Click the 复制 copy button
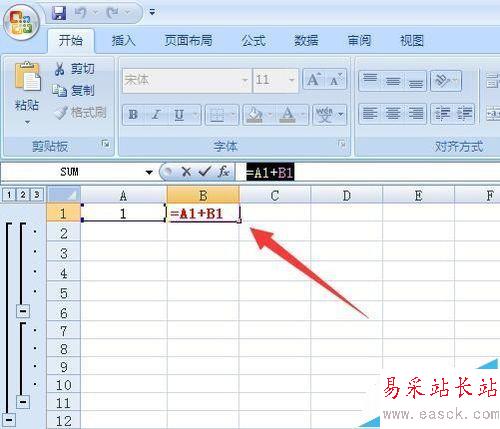This screenshot has height=429, width=500. point(74,90)
